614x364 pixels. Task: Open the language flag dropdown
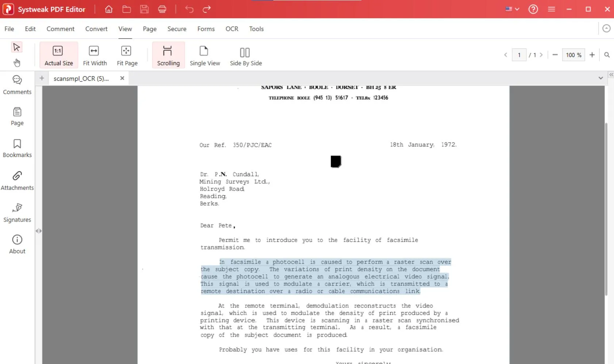pyautogui.click(x=512, y=9)
